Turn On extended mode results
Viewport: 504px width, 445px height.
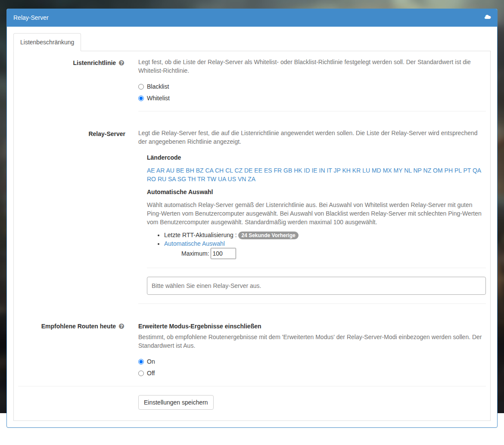[141, 362]
